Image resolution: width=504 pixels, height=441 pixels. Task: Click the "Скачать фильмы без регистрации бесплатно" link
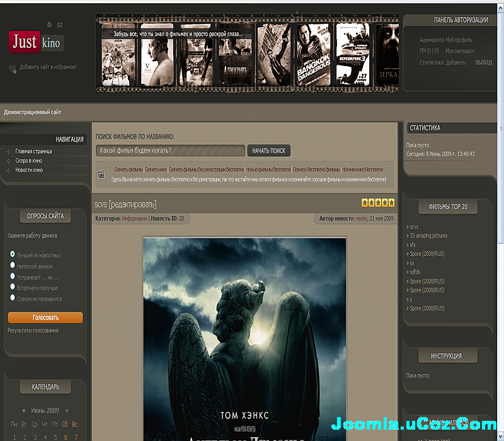point(207,169)
